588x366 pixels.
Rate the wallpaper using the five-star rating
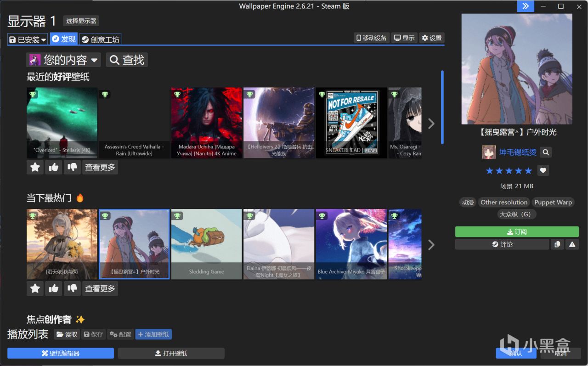[x=509, y=171]
